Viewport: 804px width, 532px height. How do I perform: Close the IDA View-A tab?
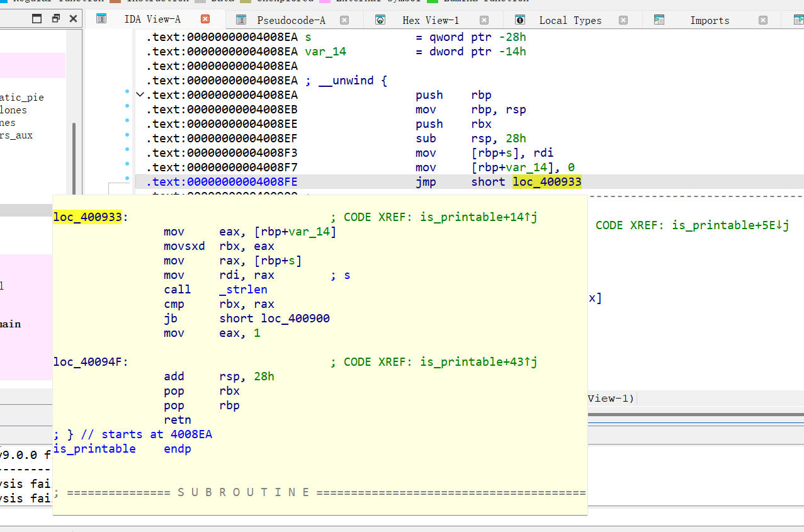pos(205,20)
